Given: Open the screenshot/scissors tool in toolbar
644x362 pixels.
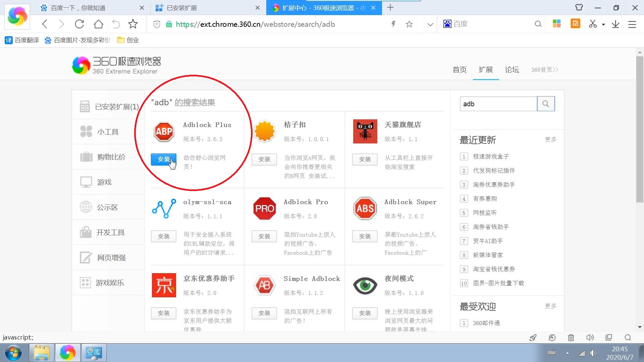Looking at the screenshot, I should 592,24.
